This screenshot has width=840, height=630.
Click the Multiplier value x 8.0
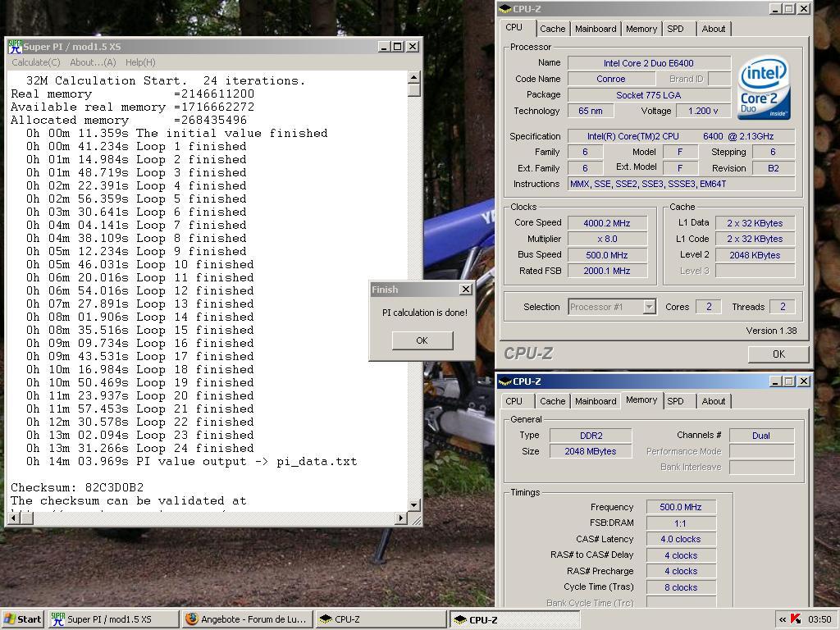pos(607,239)
